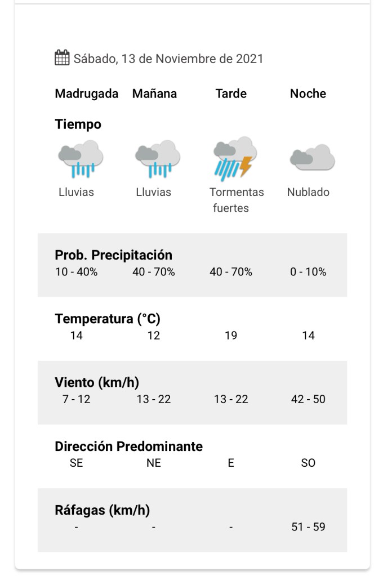Click the Viento (km/h) row heading

click(97, 383)
